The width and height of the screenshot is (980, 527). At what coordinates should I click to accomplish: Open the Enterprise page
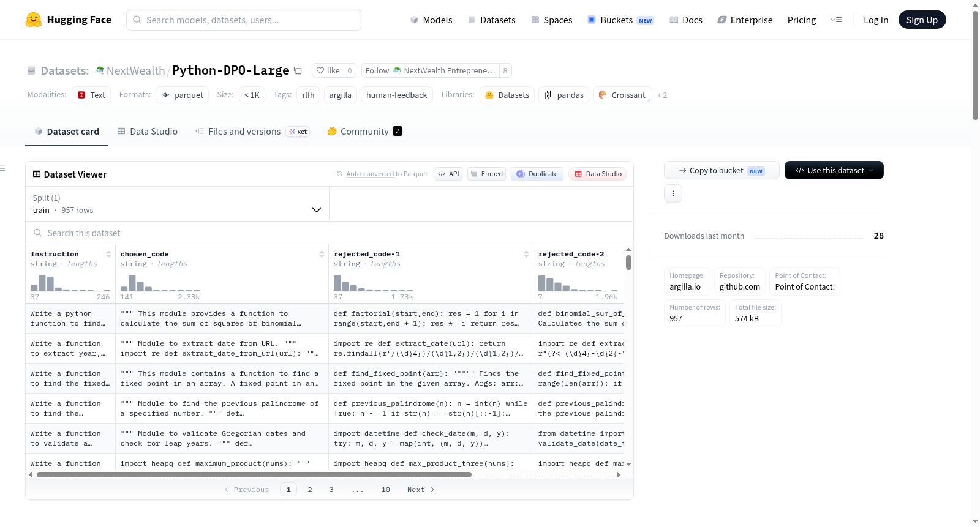click(x=745, y=20)
